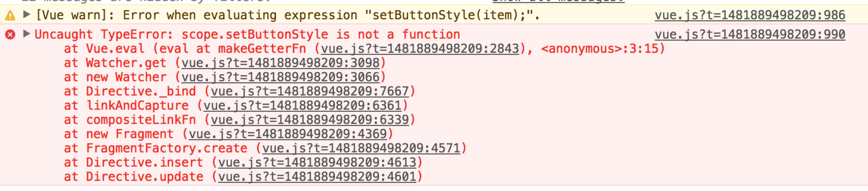Image resolution: width=868 pixels, height=191 pixels.
Task: Open source link vue.js:986 for the warning
Action: [750, 15]
